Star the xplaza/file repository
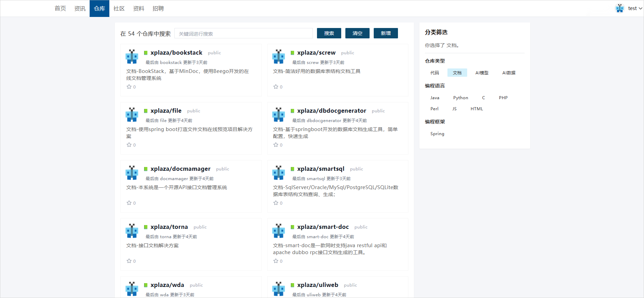Image resolution: width=644 pixels, height=298 pixels. tap(129, 145)
